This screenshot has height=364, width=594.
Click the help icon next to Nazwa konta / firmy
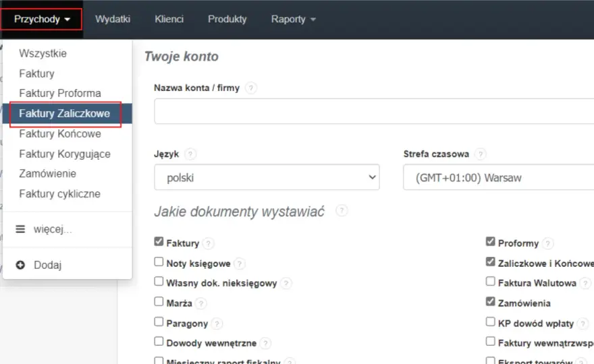click(x=251, y=88)
